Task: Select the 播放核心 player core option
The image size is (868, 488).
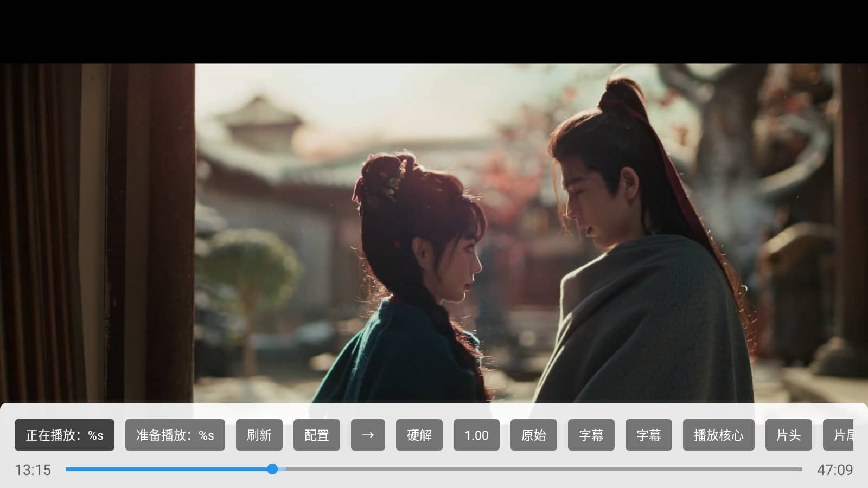Action: [x=719, y=435]
